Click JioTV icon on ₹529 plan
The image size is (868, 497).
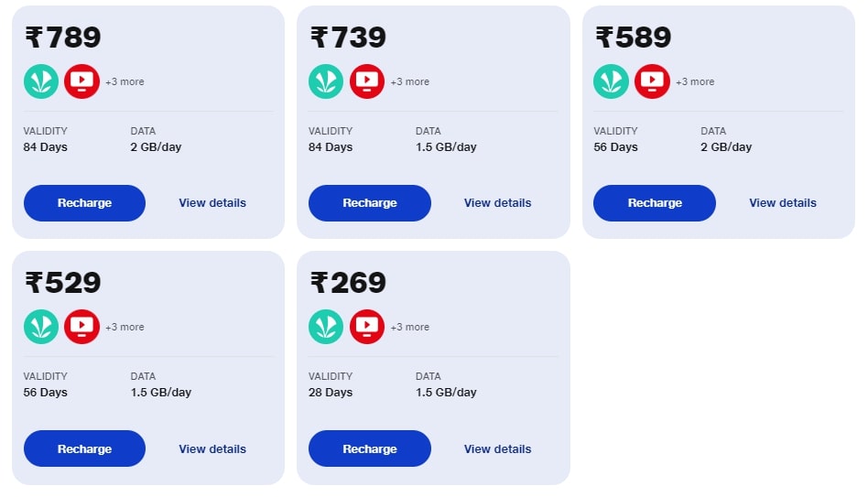click(81, 327)
